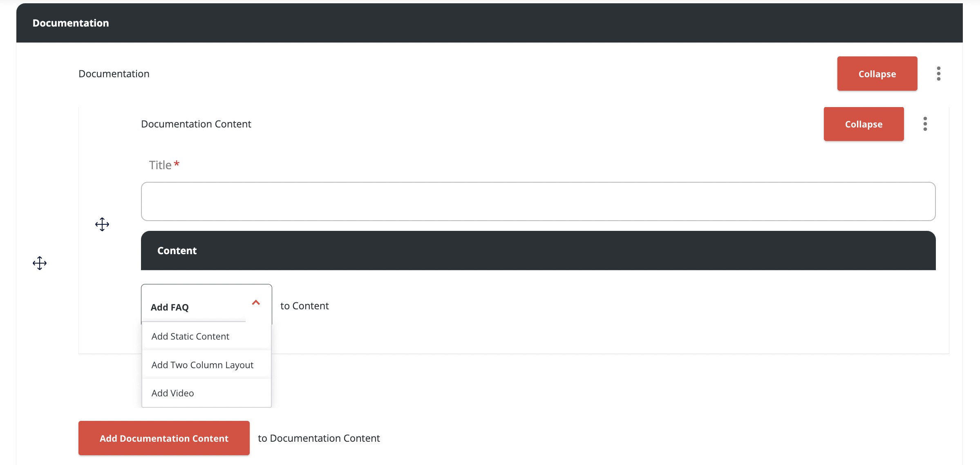Click Add FAQ in the dropdown
Image resolution: width=980 pixels, height=465 pixels.
[x=170, y=307]
